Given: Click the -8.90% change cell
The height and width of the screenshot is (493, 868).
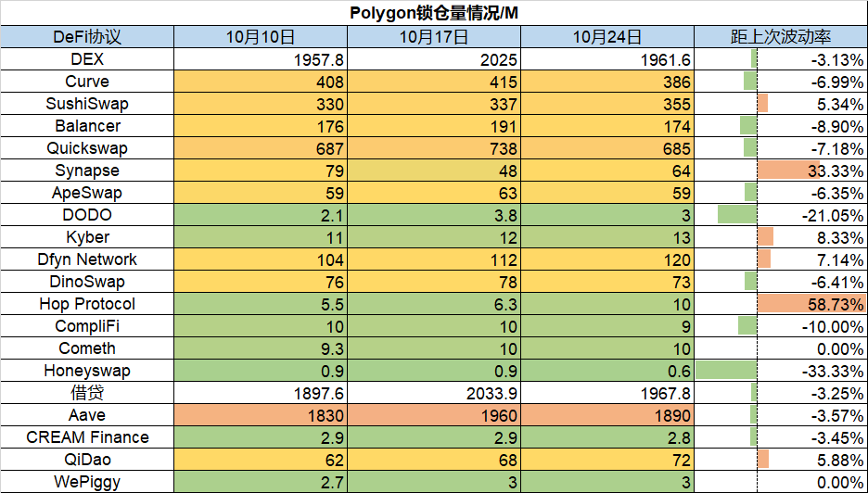Looking at the screenshot, I should pyautogui.click(x=781, y=126).
